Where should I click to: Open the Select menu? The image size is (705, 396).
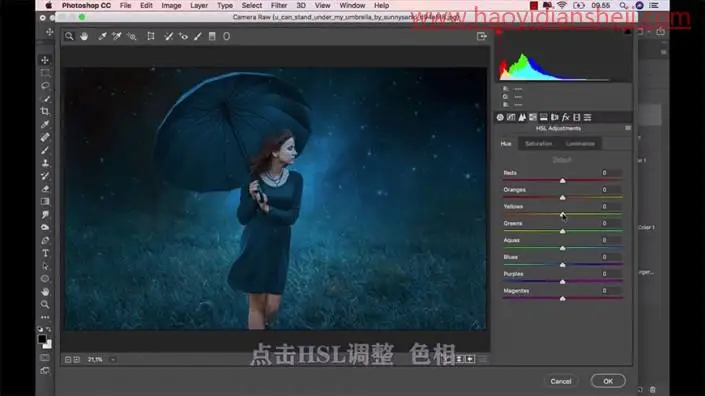pyautogui.click(x=252, y=5)
